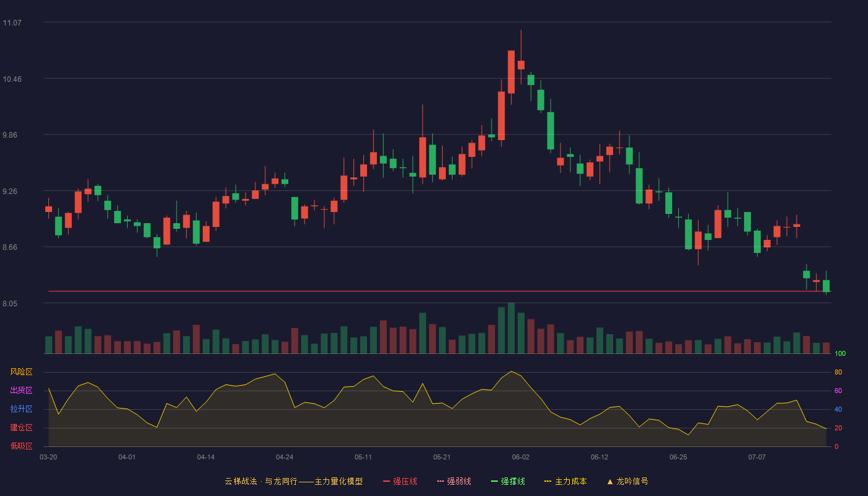Click the 03-20 date label

(48, 457)
